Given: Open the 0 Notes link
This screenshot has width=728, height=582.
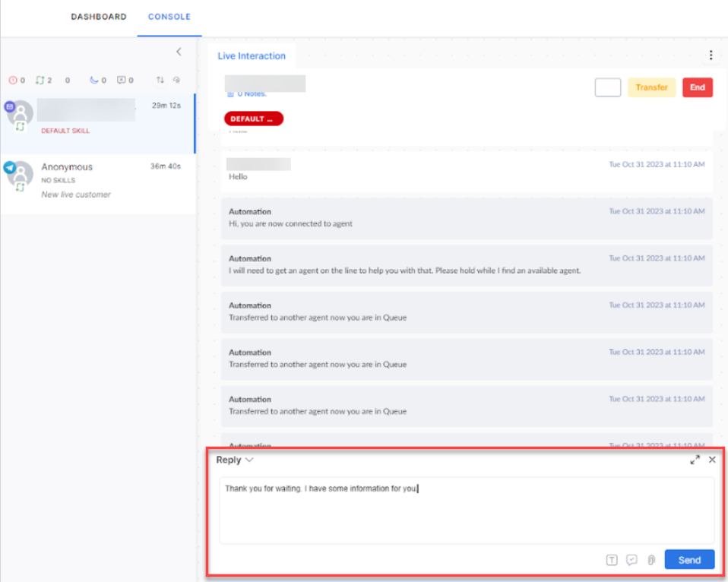Looking at the screenshot, I should pos(250,94).
